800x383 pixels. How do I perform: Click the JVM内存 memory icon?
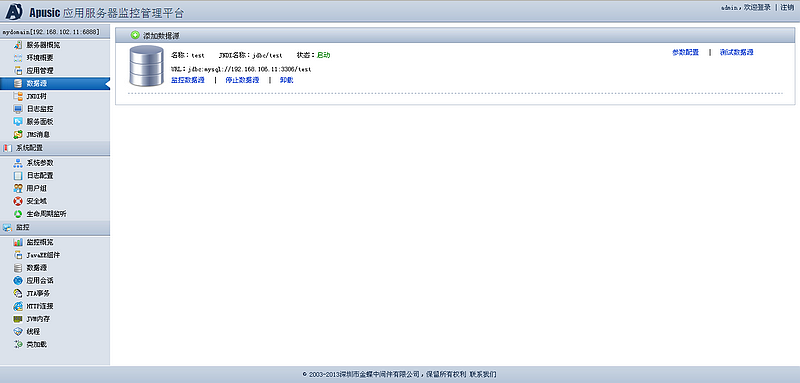tap(18, 319)
